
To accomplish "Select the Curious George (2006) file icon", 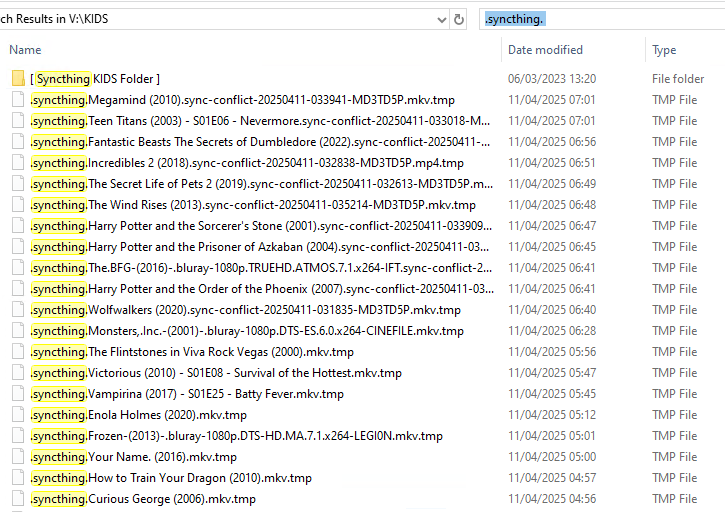I will pos(18,499).
